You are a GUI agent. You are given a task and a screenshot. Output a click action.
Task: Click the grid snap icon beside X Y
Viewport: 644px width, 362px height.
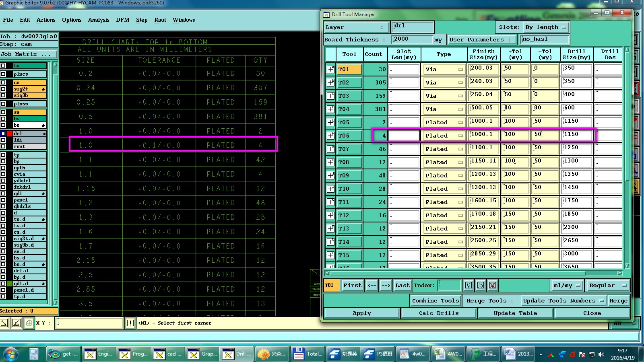[x=29, y=323]
